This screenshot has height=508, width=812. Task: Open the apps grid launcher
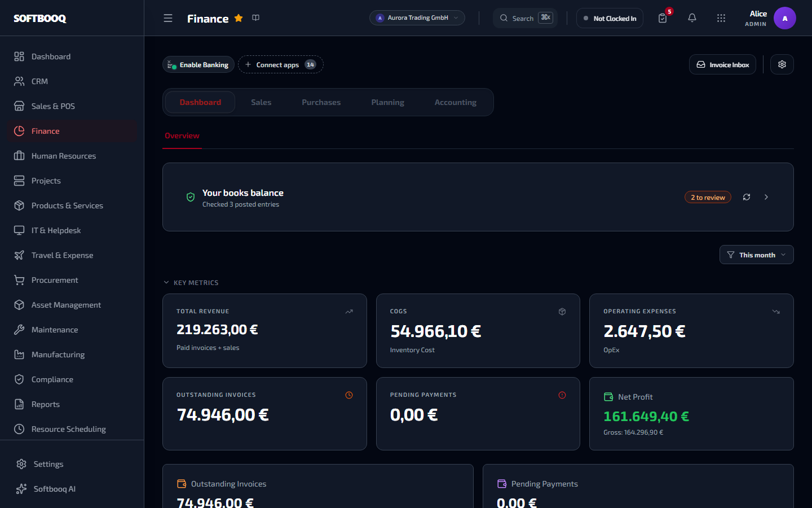click(721, 18)
